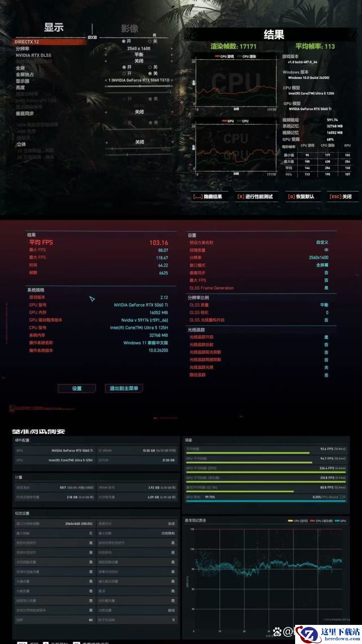Image resolution: width=362 pixels, height=644 pixels.
Task: Click 恢复默认 restore defaults button
Action: 301,197
